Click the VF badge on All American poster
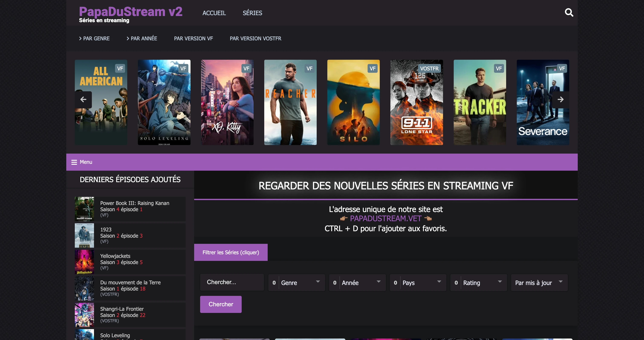The height and width of the screenshot is (340, 644). (120, 68)
